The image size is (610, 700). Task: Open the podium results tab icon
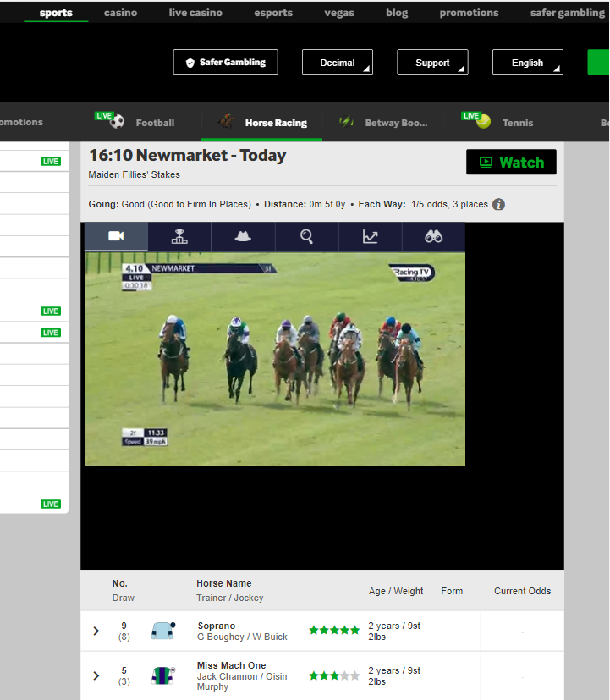click(179, 236)
